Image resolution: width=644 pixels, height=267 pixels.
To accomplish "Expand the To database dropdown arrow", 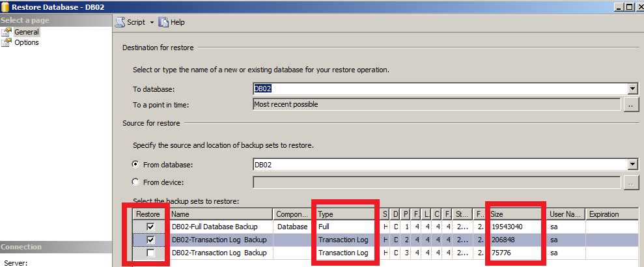I will (x=632, y=89).
